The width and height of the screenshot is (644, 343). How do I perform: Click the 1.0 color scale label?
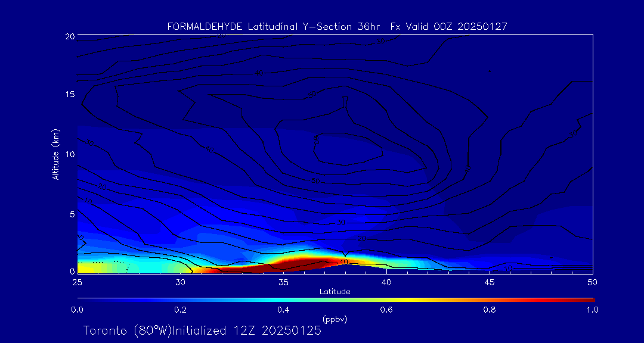[592, 310]
